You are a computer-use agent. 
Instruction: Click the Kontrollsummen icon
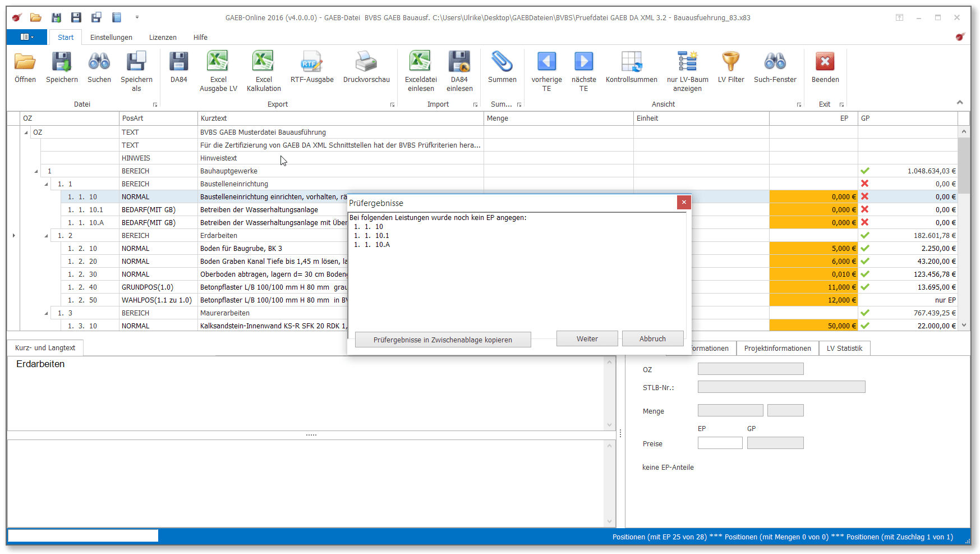point(631,62)
